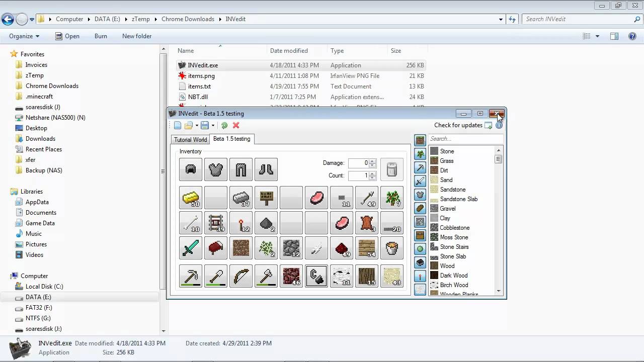Open the address bar history dropdown

501,19
